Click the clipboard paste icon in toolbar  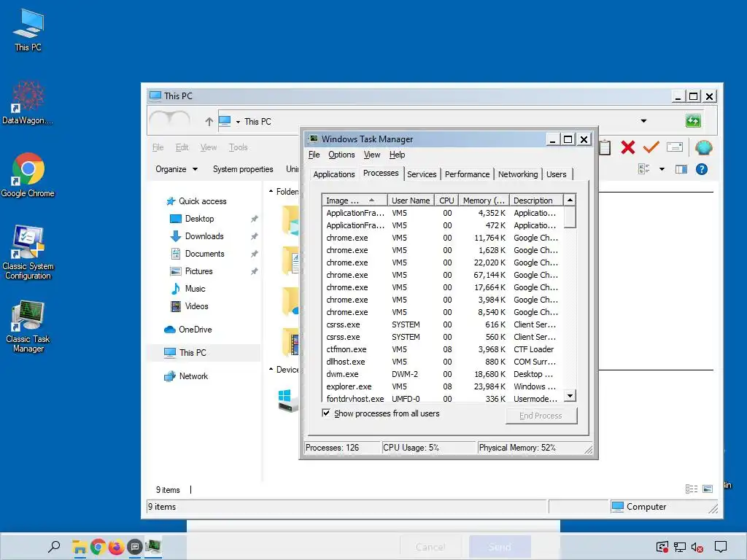pos(605,147)
